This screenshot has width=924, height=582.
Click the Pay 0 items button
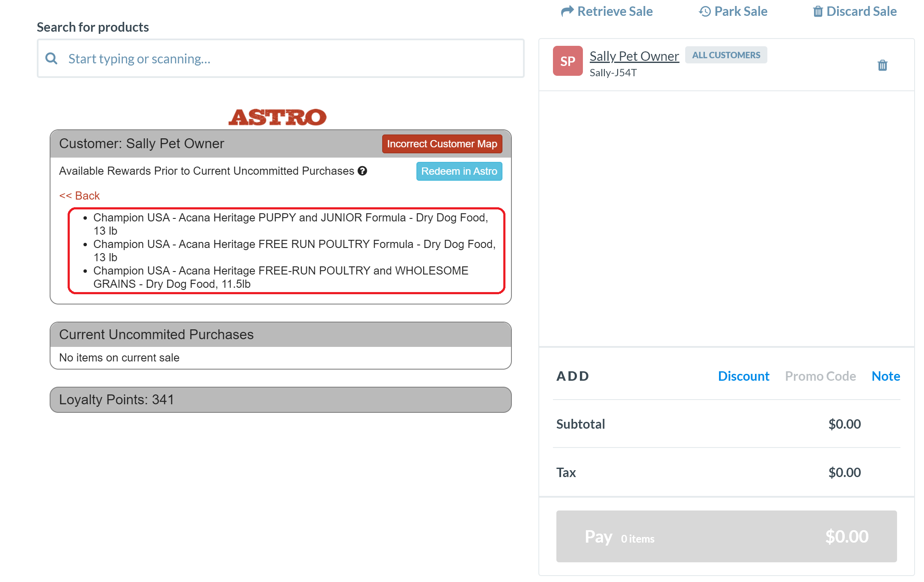click(x=726, y=536)
